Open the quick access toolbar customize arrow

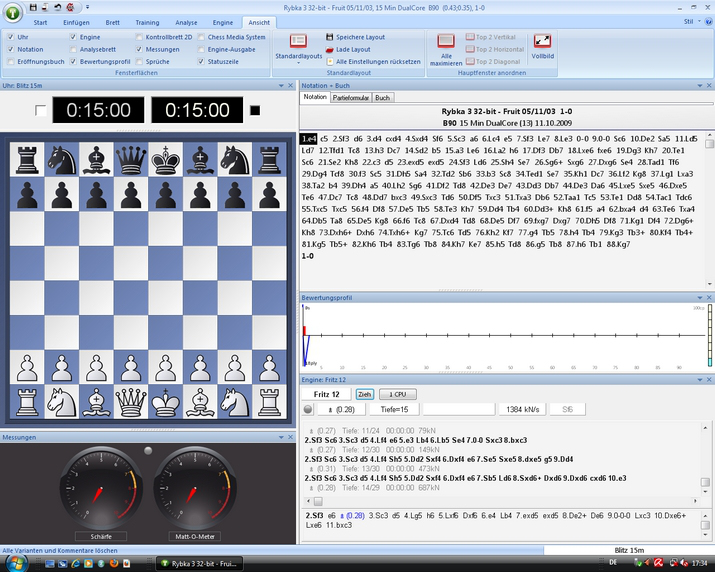coord(87,7)
